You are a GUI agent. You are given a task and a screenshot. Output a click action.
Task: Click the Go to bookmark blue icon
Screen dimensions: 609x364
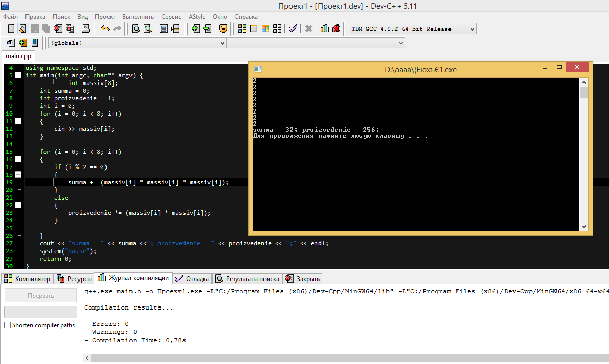[x=35, y=43]
